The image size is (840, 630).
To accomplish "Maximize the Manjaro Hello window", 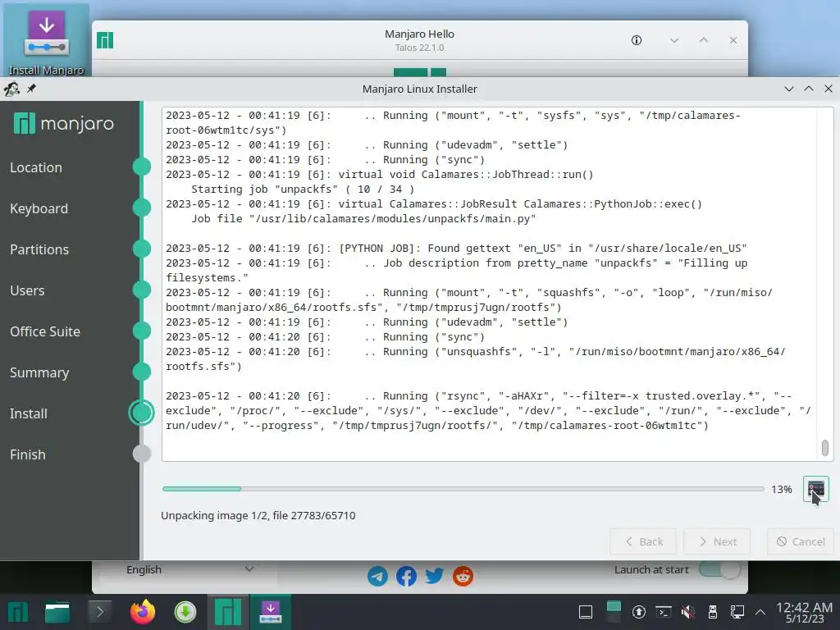I will pos(704,40).
